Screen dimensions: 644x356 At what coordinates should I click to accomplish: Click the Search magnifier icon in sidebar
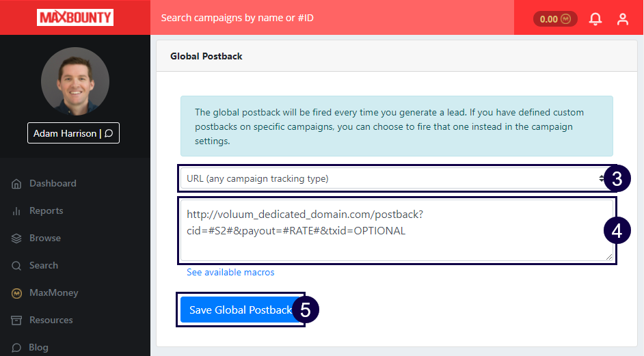point(16,266)
